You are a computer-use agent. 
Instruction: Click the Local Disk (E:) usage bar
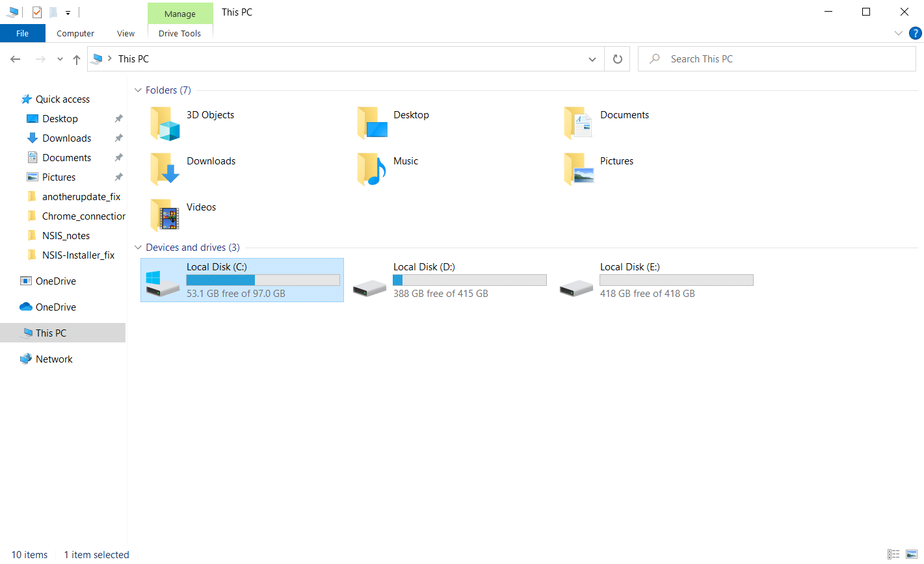676,280
